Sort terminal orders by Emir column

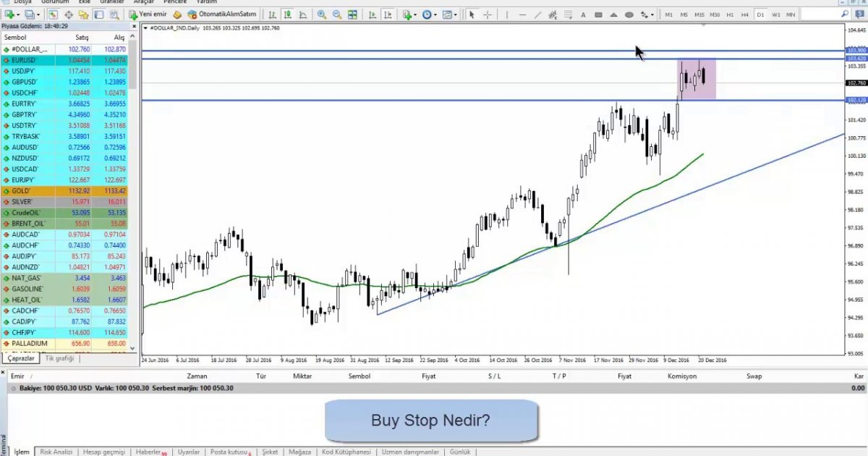pos(19,376)
